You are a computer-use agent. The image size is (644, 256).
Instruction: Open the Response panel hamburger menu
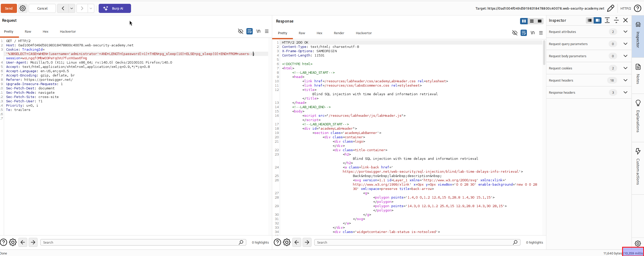click(541, 33)
